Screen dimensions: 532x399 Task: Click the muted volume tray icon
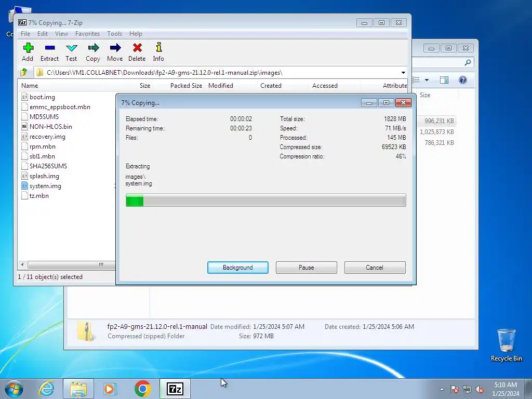[480, 389]
